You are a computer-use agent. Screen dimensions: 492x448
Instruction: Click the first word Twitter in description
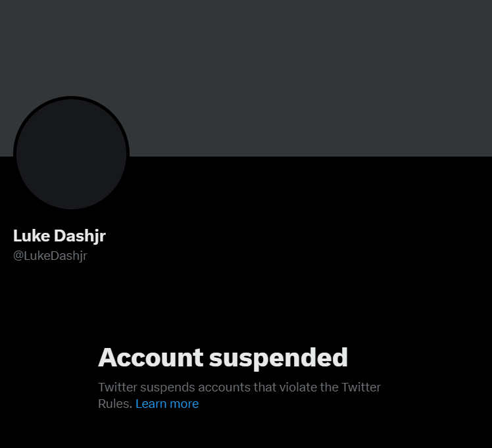[118, 387]
